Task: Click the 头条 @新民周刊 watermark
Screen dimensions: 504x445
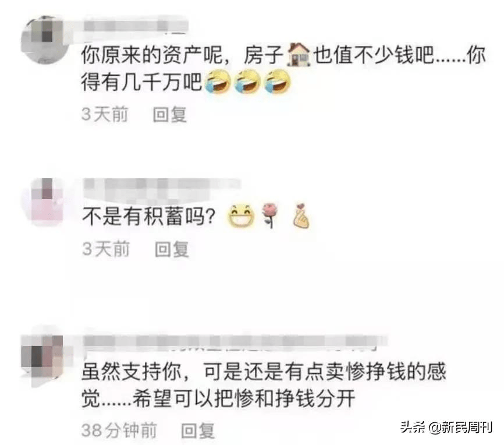Action: point(446,428)
